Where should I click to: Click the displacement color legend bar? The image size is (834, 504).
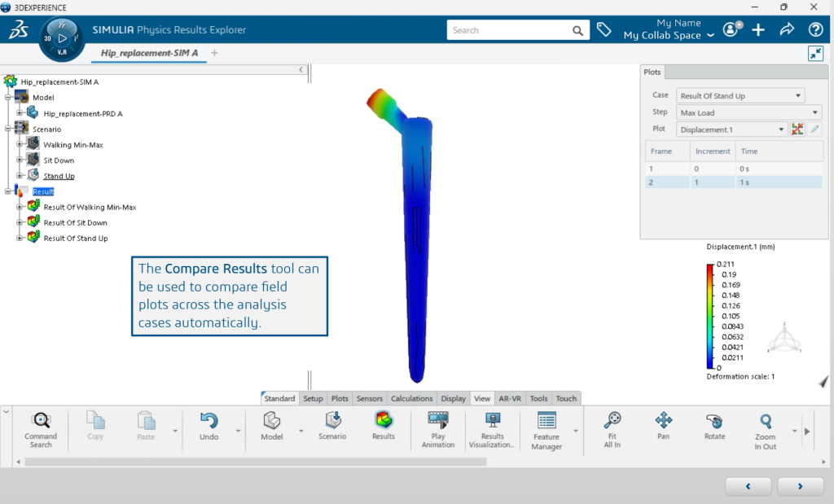click(710, 317)
